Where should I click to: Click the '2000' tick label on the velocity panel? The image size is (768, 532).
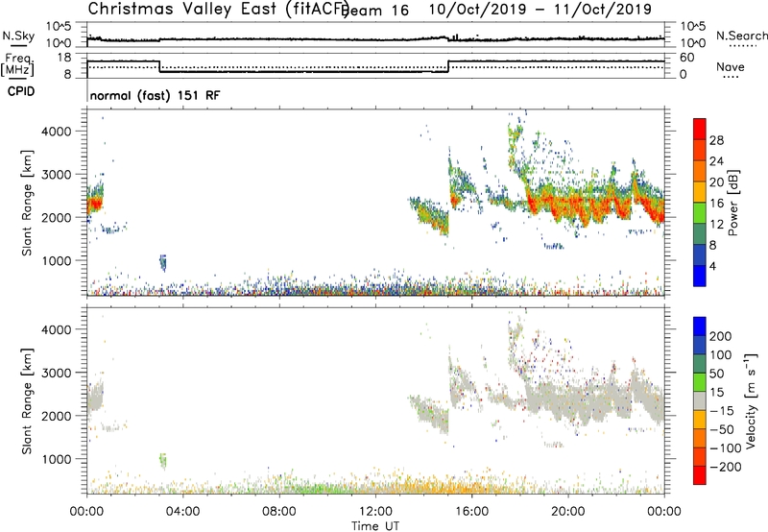pos(57,416)
